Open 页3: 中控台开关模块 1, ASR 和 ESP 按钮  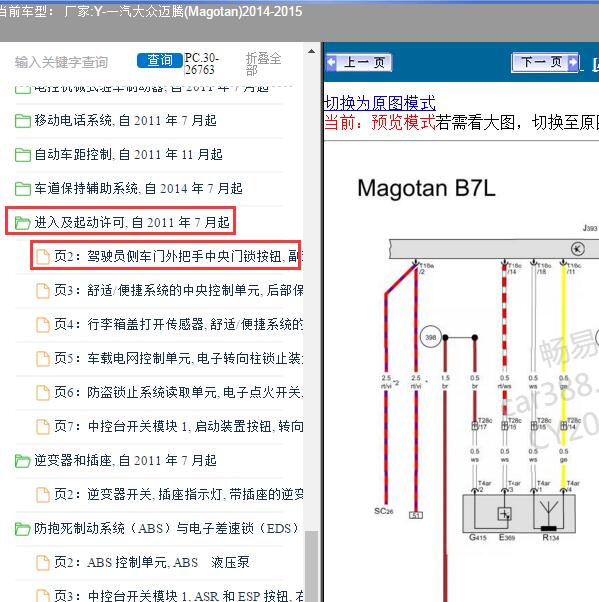[x=179, y=596]
